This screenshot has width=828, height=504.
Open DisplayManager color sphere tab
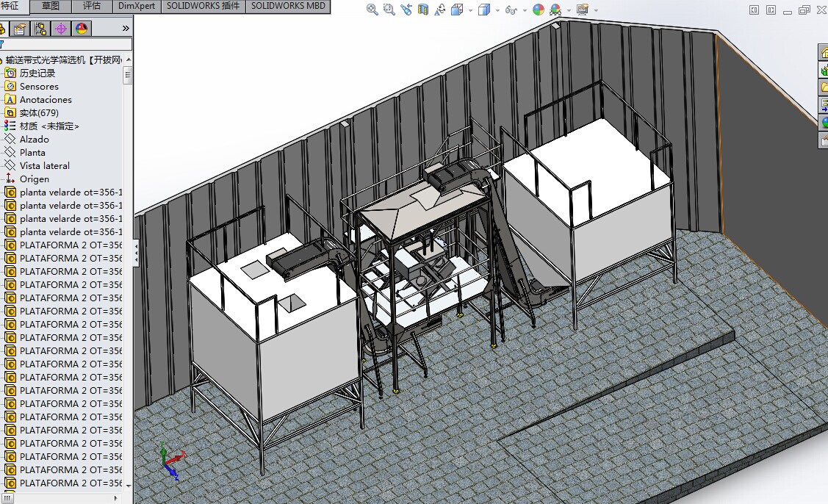click(x=82, y=29)
